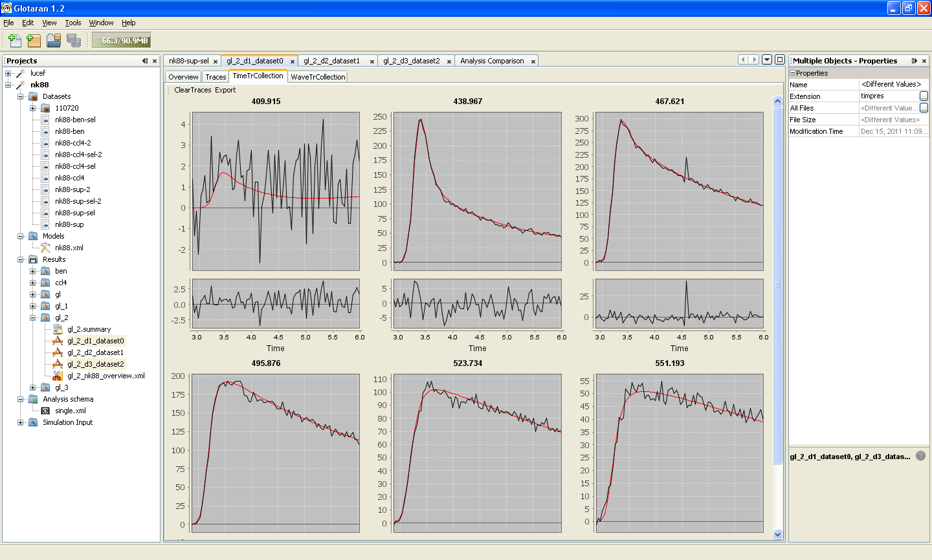Click the vertical scrollbar thumb in plots
Image resolution: width=932 pixels, height=560 pixels.
tap(778, 285)
